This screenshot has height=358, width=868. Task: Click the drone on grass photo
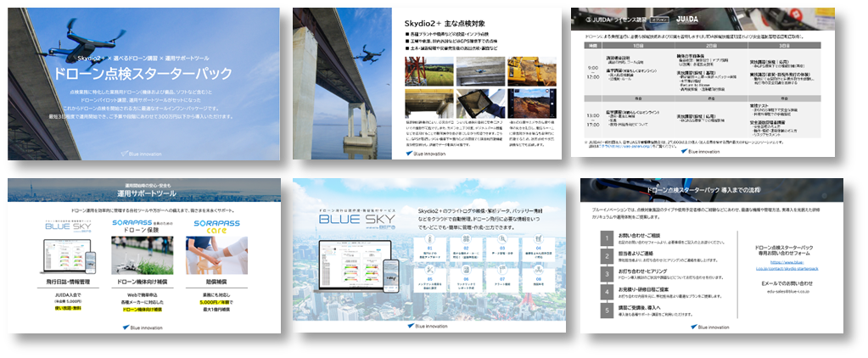[x=143, y=255]
